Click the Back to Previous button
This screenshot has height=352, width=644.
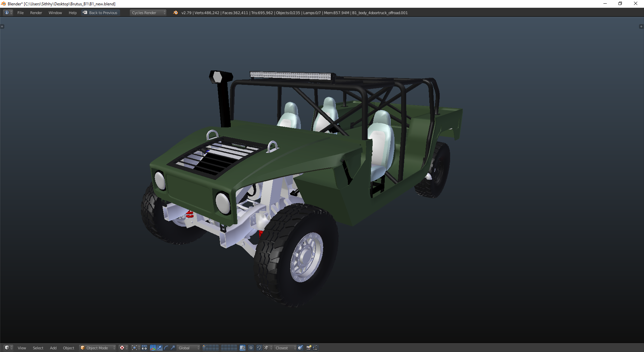tap(100, 13)
